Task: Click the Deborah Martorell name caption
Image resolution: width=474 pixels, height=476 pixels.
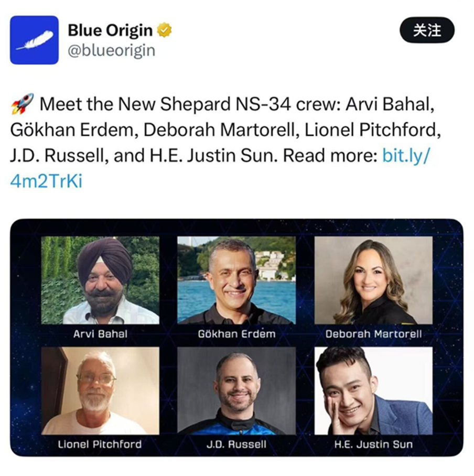Action: point(373,334)
